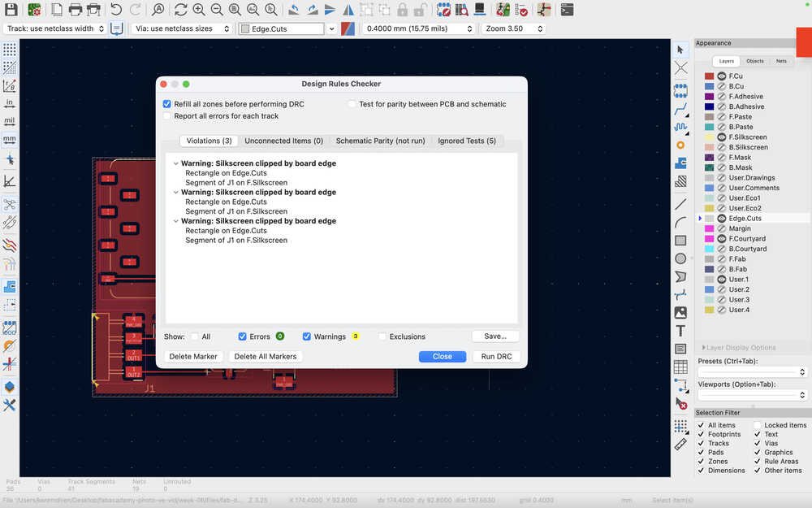Open Track width netclass dropdown
Image resolution: width=812 pixels, height=508 pixels.
(54, 28)
